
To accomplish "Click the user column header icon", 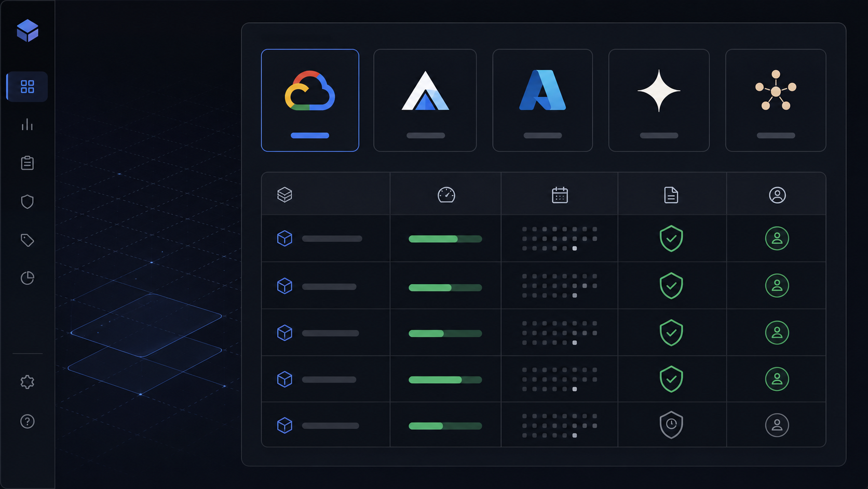I will tap(777, 195).
